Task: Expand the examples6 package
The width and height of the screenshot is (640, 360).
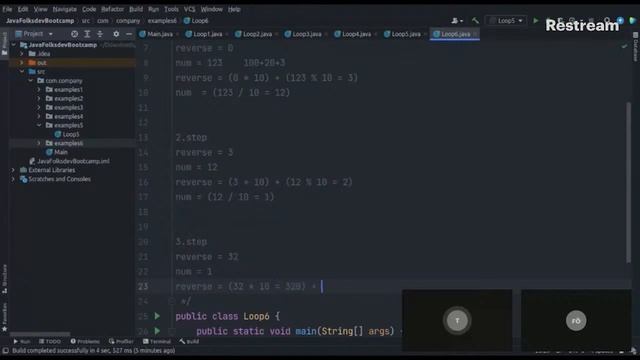Action: 39,143
